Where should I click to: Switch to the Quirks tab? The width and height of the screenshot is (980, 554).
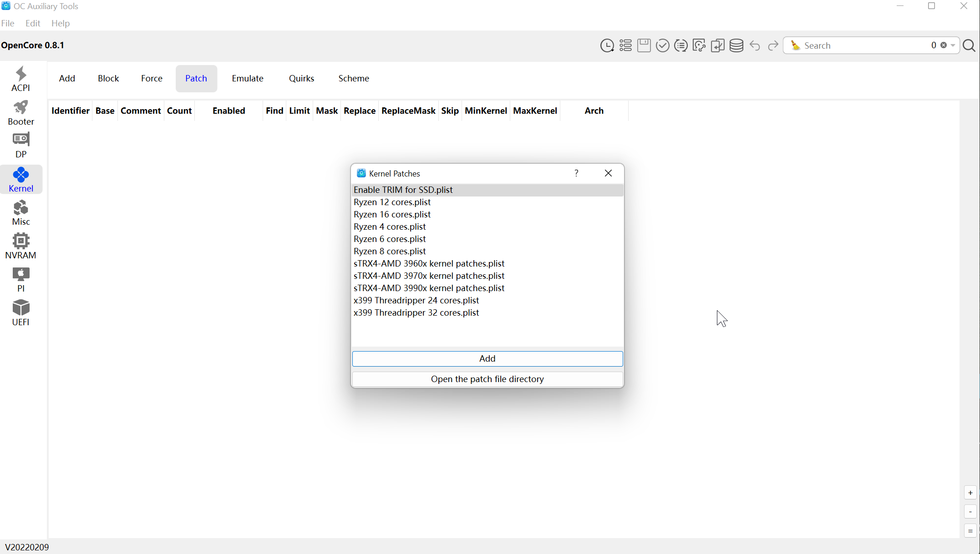[x=301, y=78]
